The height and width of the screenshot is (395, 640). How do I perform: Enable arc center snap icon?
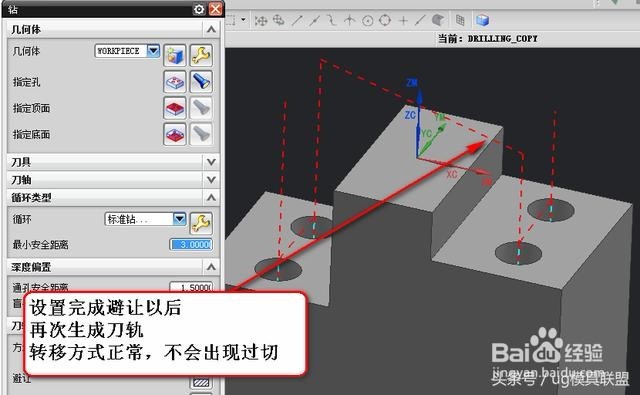click(367, 20)
